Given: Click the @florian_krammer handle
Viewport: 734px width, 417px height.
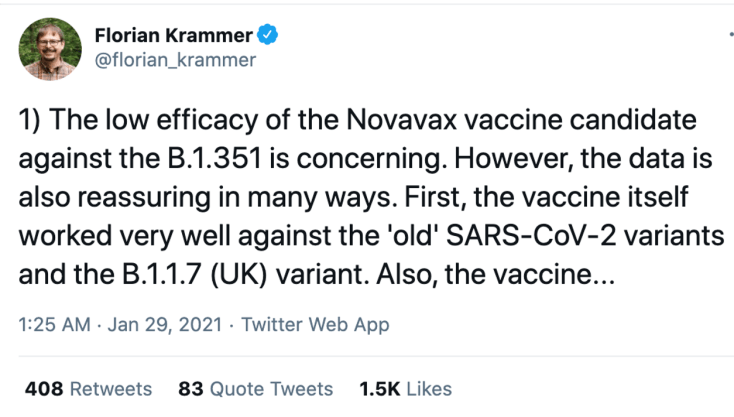Looking at the screenshot, I should tap(175, 61).
